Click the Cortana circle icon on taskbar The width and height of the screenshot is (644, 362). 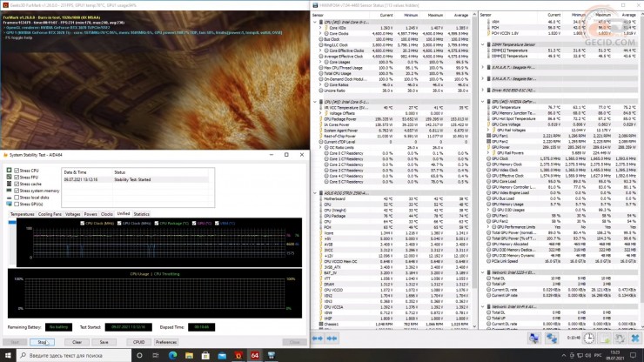(139, 355)
